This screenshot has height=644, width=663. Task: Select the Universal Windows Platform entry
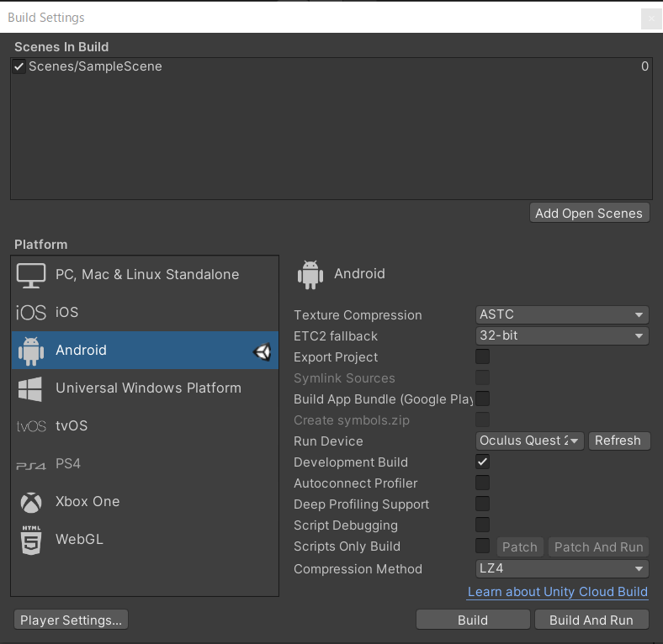coord(145,388)
